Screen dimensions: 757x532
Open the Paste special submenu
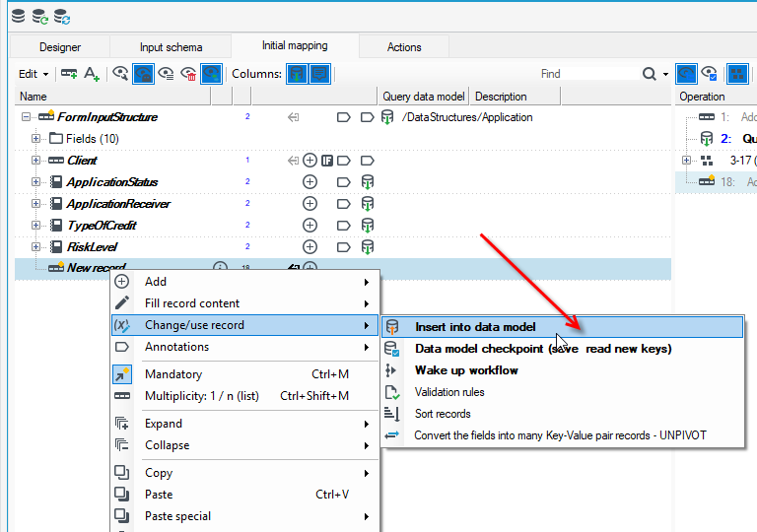tap(244, 516)
